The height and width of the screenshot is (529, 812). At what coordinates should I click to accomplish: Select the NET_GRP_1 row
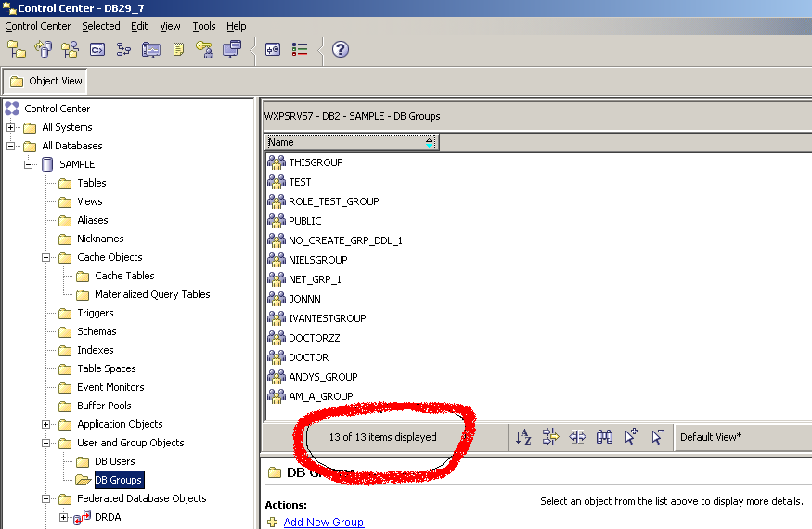coord(304,279)
